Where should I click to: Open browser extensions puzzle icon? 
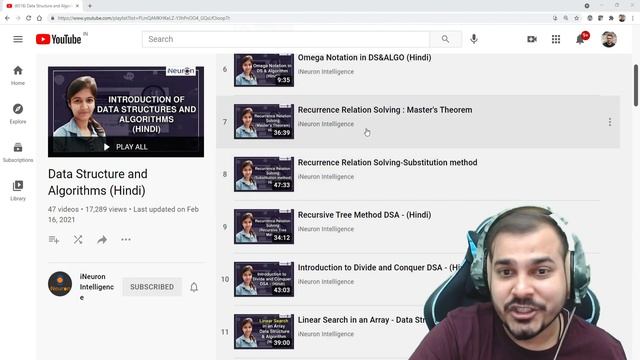[x=611, y=18]
